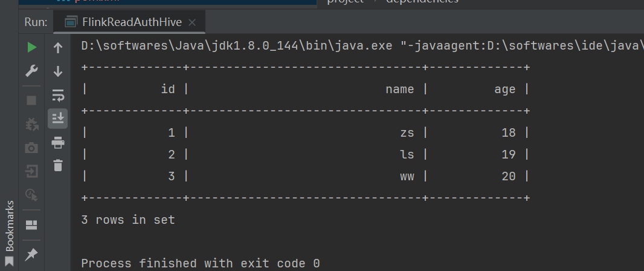The height and width of the screenshot is (271, 644).
Task: Click the age value 18
Action: (x=509, y=133)
